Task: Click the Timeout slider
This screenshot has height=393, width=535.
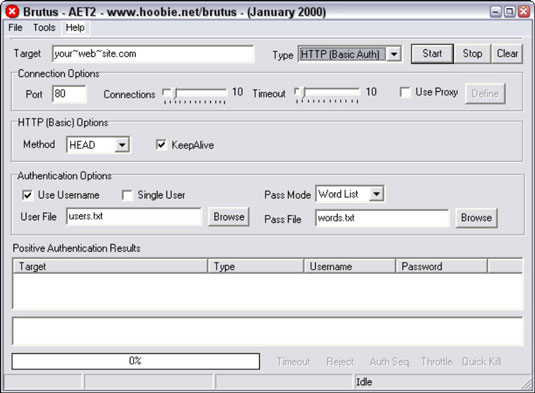Action: (328, 95)
